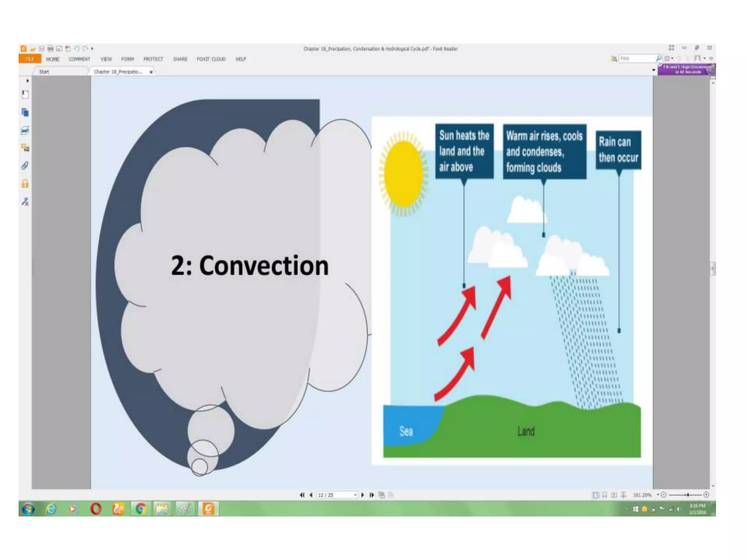Screen dimensions: 747x560
Task: Click the Print icon in quick access toolbar
Action: pyautogui.click(x=50, y=48)
